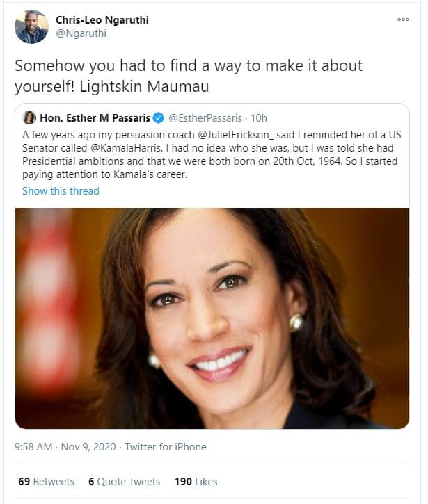428x504 pixels.
Task: Click Esther Passaris's small avatar in quoted tweet
Action: coord(29,117)
